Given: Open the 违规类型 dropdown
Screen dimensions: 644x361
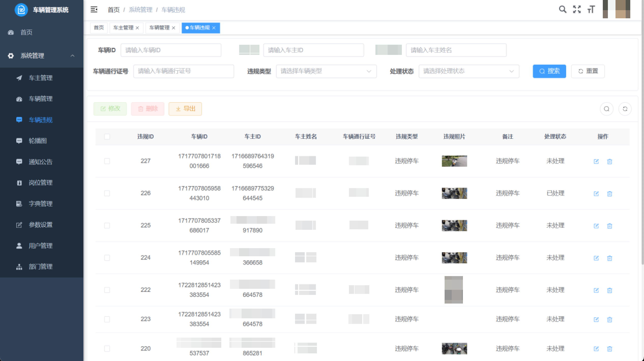Looking at the screenshot, I should 326,71.
